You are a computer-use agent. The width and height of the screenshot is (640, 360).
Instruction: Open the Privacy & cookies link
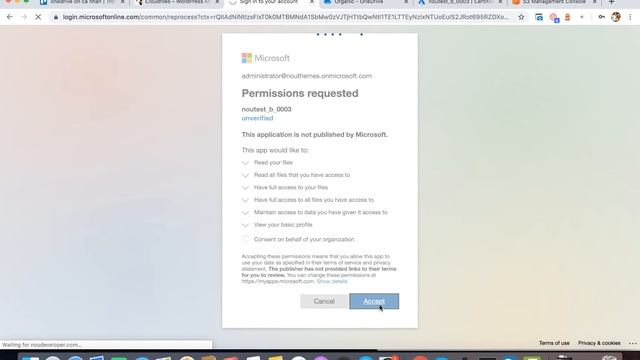click(599, 343)
